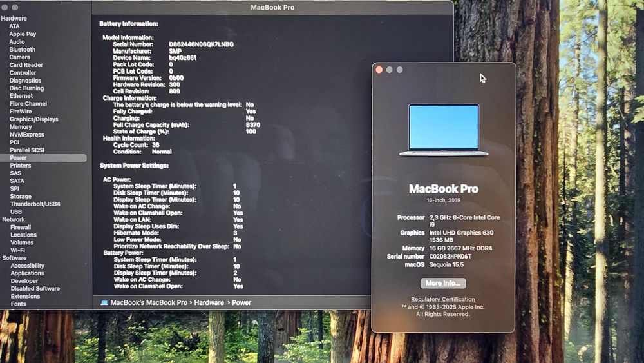
Task: Select USB in sidebar
Action: [17, 211]
